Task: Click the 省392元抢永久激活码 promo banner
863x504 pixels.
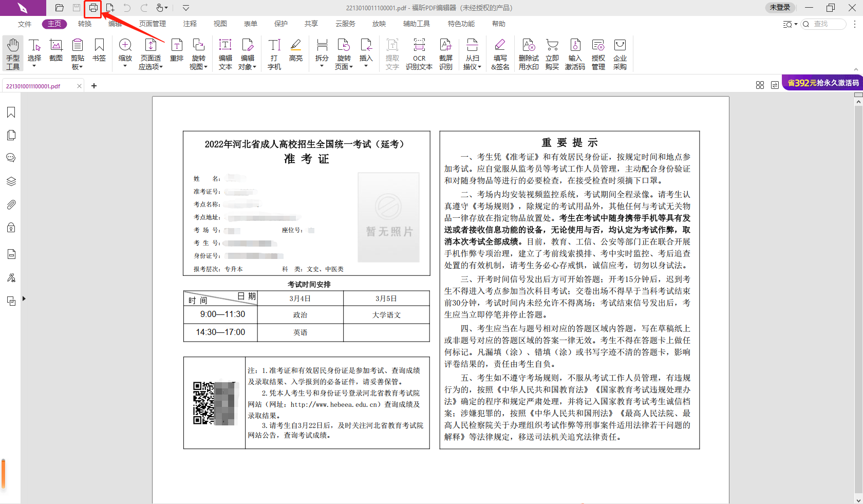Action: 822,83
